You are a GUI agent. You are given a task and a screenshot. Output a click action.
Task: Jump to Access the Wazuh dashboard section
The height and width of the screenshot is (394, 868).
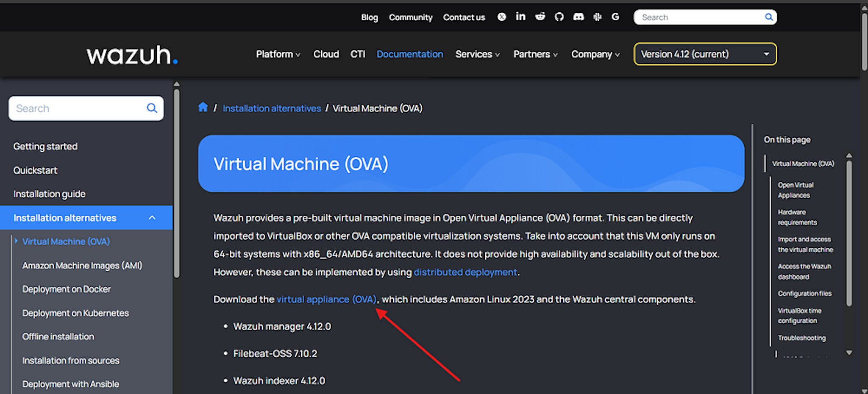tap(804, 272)
